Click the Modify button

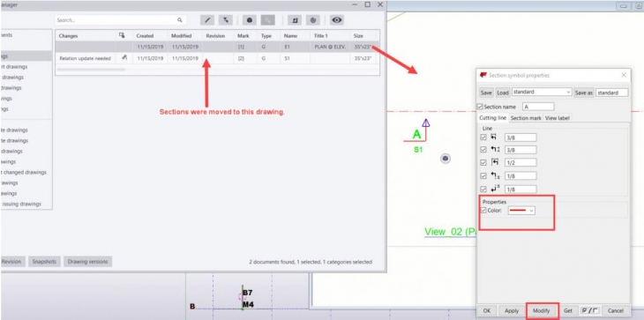click(x=542, y=310)
